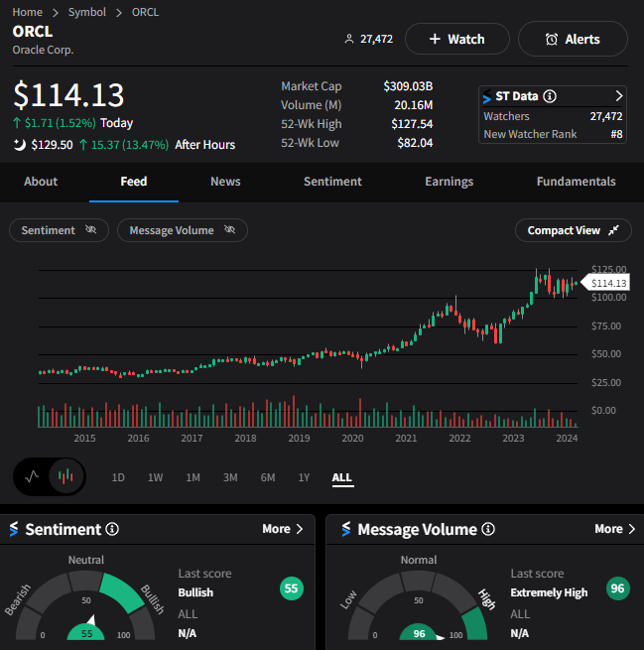
Task: Click the Message Volume gauge score 96
Action: tap(419, 633)
